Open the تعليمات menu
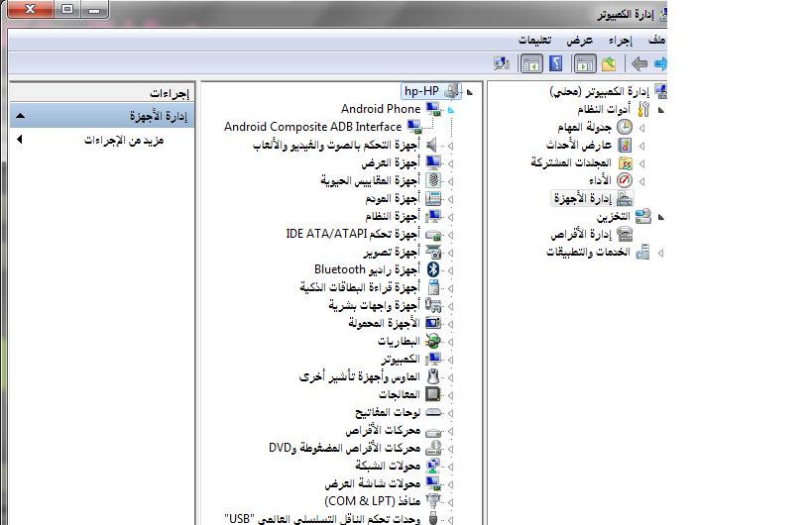Image resolution: width=812 pixels, height=525 pixels. click(535, 40)
